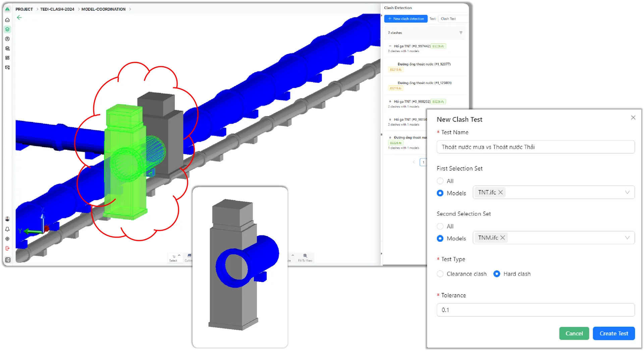The width and height of the screenshot is (644, 351).
Task: Click TEDI-CLASH-2024 breadcrumb
Action: point(57,9)
